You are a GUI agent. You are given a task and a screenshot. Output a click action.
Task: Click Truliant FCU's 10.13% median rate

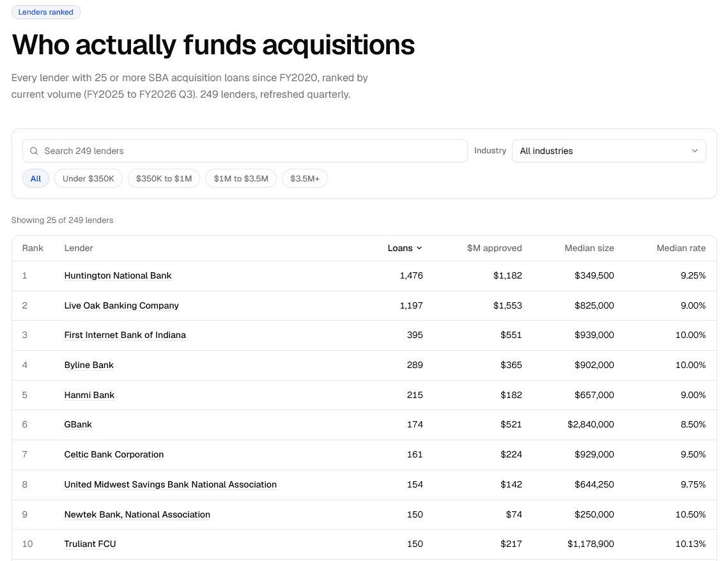[x=691, y=544]
